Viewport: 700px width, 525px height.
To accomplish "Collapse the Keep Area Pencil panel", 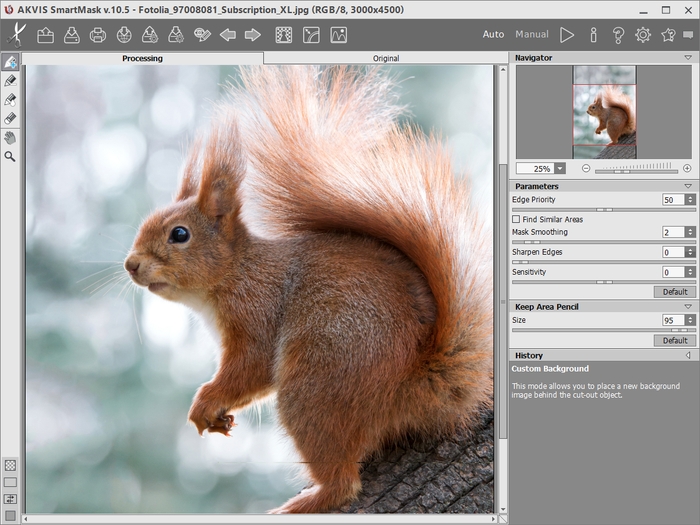I will [x=688, y=307].
